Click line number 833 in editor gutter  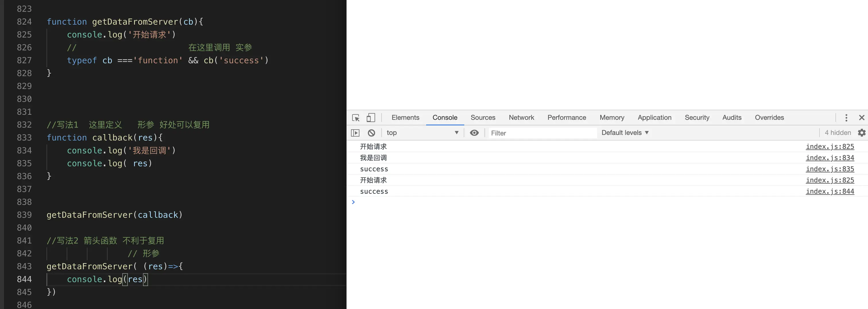(x=24, y=137)
